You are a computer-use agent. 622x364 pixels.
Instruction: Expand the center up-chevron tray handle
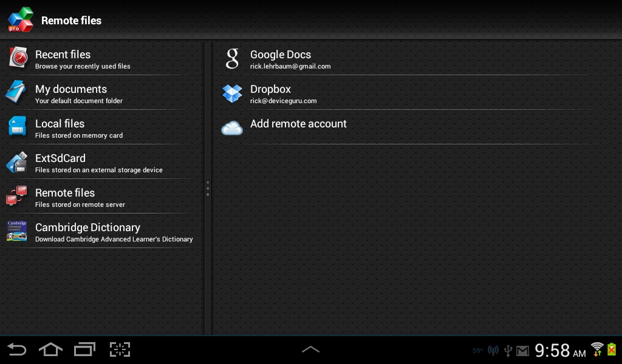310,349
